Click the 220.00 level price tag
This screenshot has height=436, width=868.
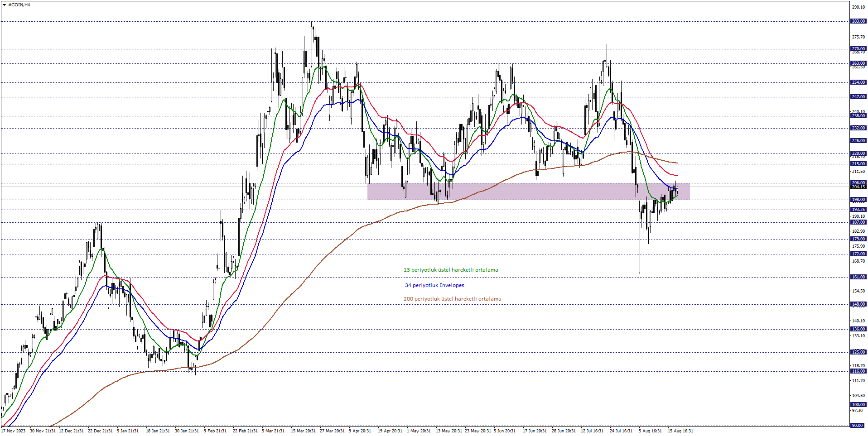coord(858,153)
